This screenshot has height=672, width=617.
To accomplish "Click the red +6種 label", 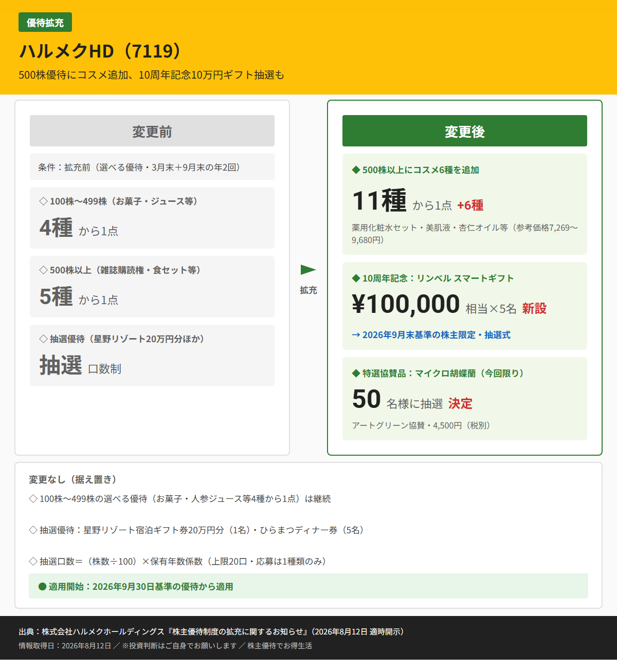I will pyautogui.click(x=470, y=206).
